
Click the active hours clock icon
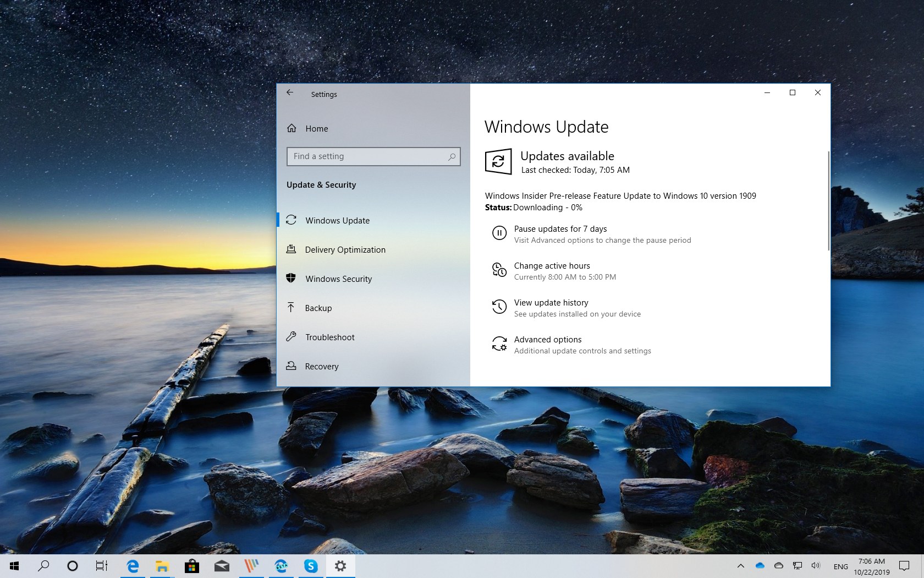[x=499, y=270]
